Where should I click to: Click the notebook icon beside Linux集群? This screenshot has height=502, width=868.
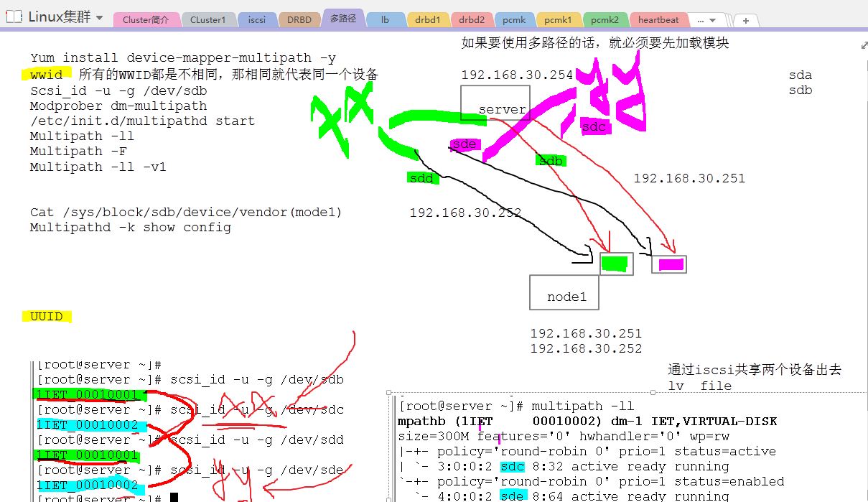(14, 17)
